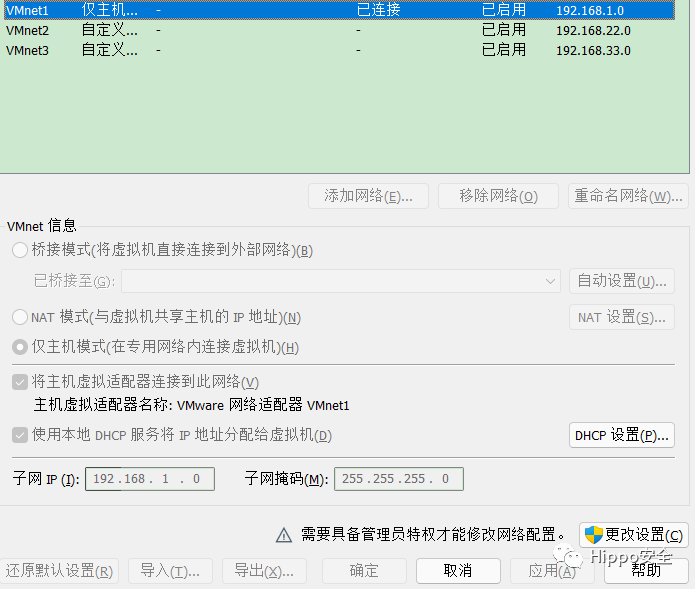Click 已启用 DHCP cell in VMnet2 row
695x589 pixels.
pyautogui.click(x=504, y=30)
